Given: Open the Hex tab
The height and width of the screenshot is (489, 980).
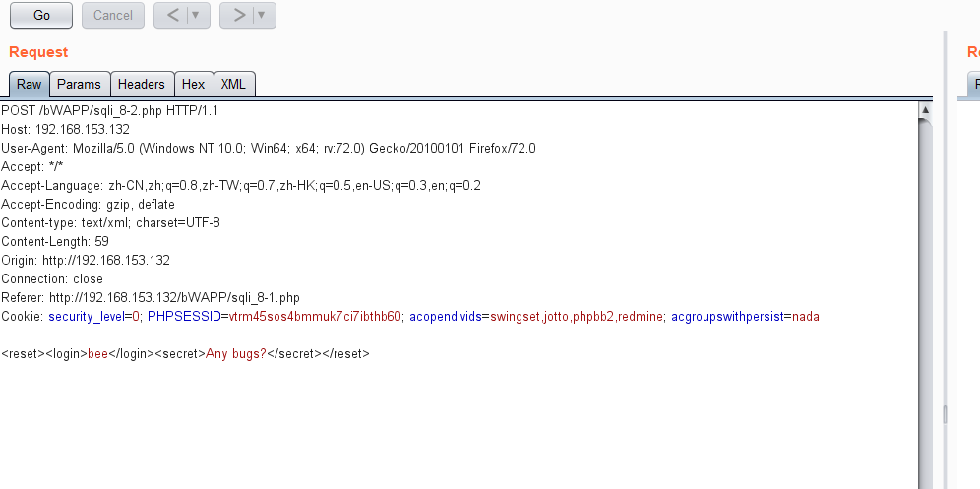Looking at the screenshot, I should pyautogui.click(x=194, y=84).
